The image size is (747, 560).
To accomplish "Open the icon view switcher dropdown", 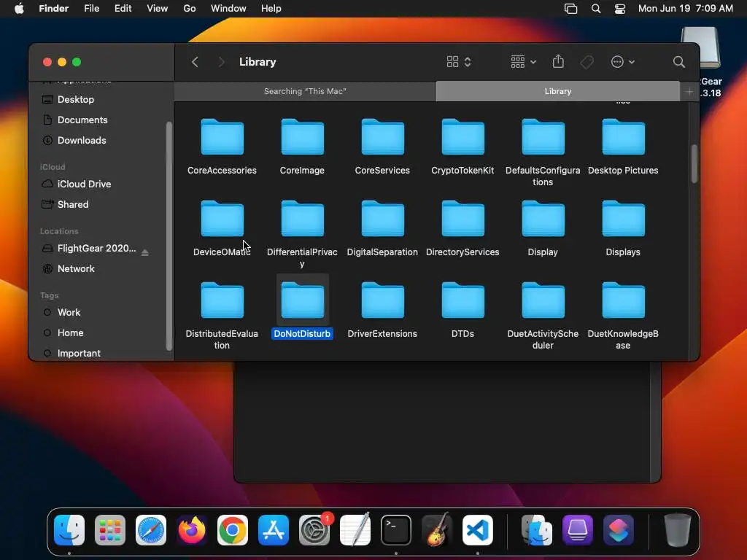I will 459,62.
